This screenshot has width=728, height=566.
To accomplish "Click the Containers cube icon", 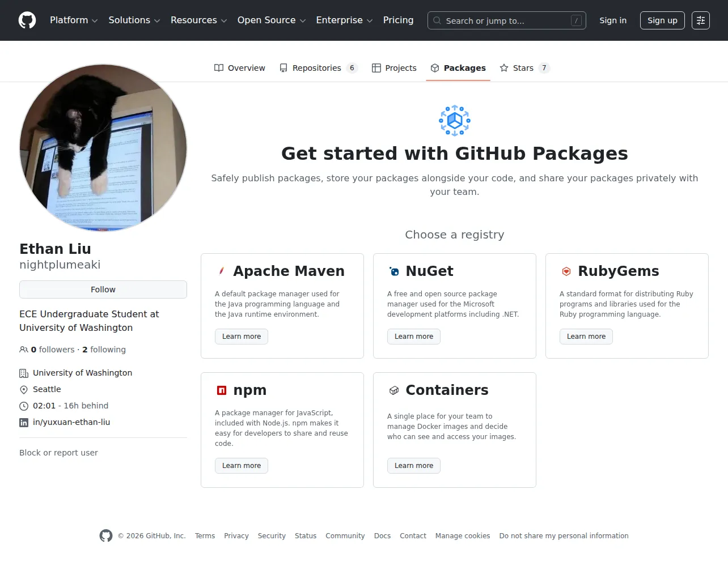I will 394,390.
